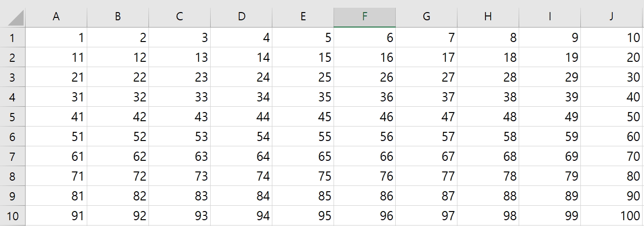Screen dimensions: 644x226
Task: Select column C header
Action: coord(179,16)
